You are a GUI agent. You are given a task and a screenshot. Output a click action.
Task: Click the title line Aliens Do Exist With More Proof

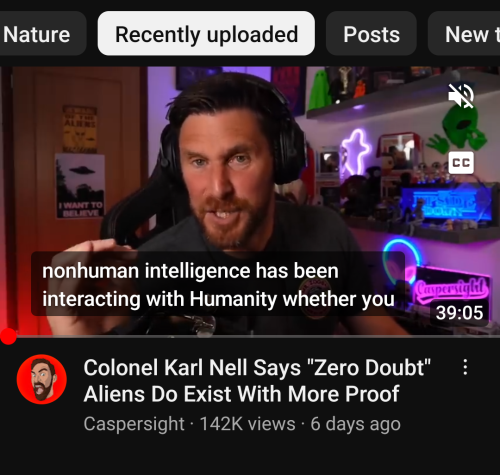point(241,394)
